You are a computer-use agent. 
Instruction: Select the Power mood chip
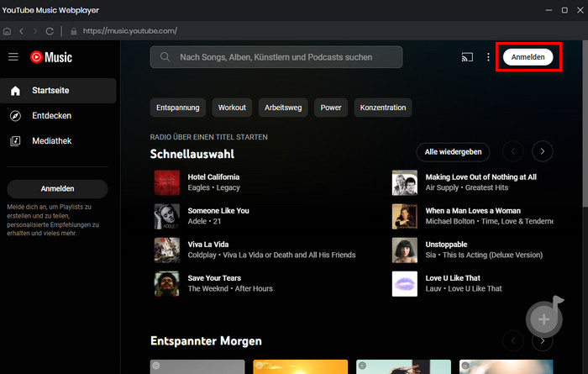(331, 108)
